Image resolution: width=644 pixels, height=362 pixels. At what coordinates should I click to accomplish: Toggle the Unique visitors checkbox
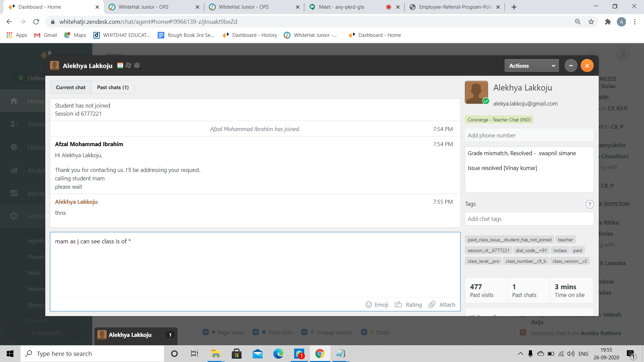(305, 332)
